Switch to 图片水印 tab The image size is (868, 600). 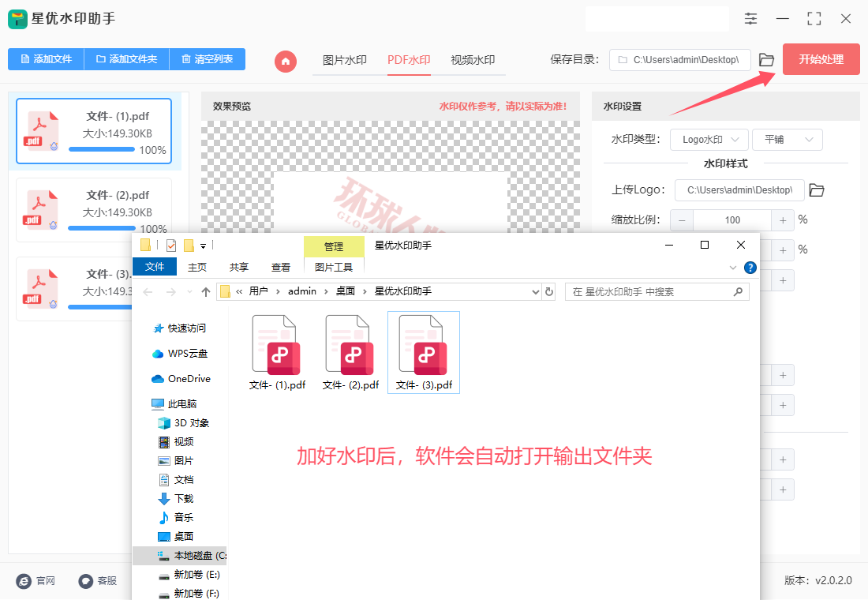pyautogui.click(x=345, y=60)
